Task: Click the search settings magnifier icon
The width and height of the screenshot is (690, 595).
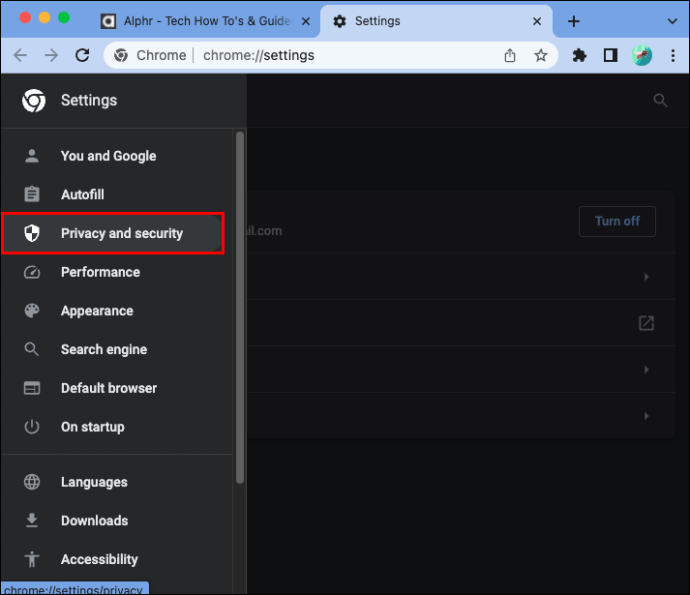Action: coord(660,100)
